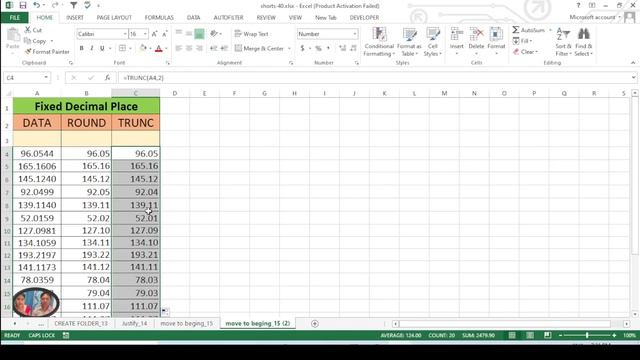This screenshot has width=640, height=360.
Task: Click Copy in the Clipboard group
Action: point(36,41)
